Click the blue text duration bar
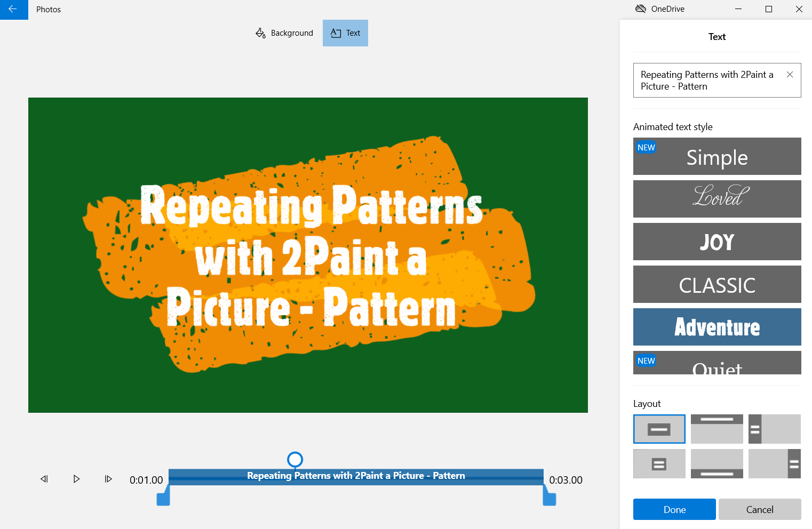This screenshot has height=529, width=812. point(356,476)
